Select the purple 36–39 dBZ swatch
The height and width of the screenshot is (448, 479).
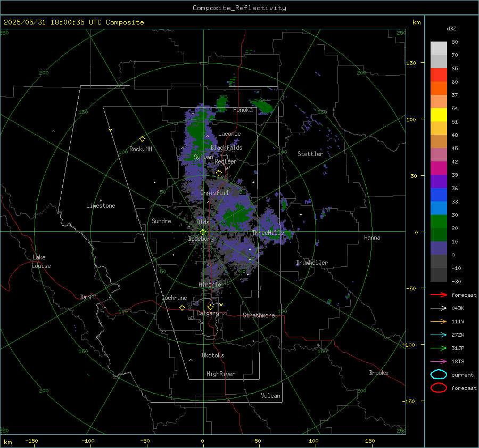coord(439,181)
